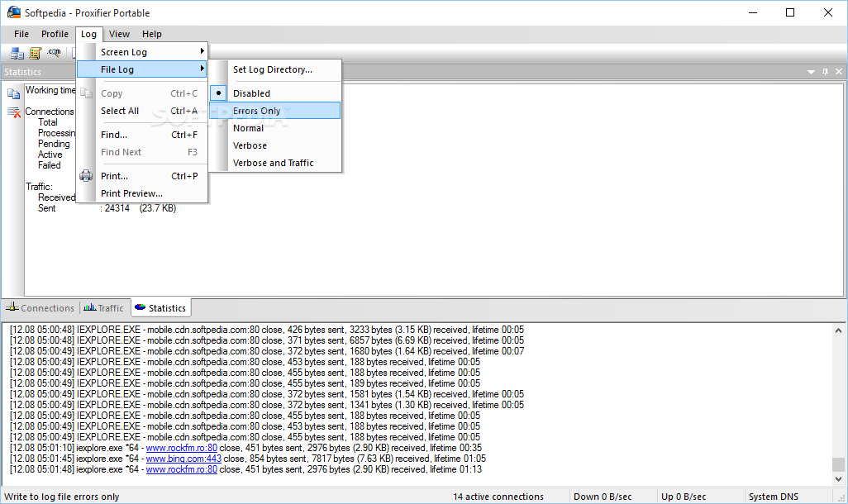Click '14 active connections' status text
The height and width of the screenshot is (504, 848).
(x=498, y=497)
